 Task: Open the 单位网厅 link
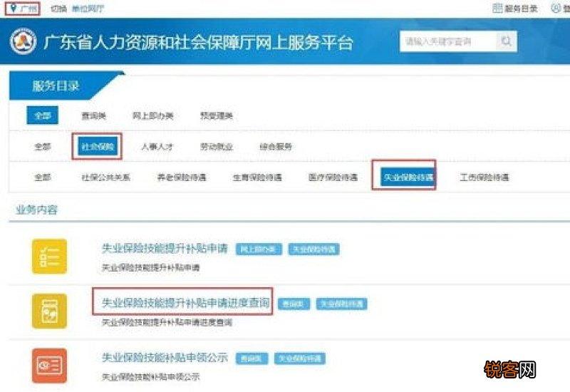(x=88, y=9)
